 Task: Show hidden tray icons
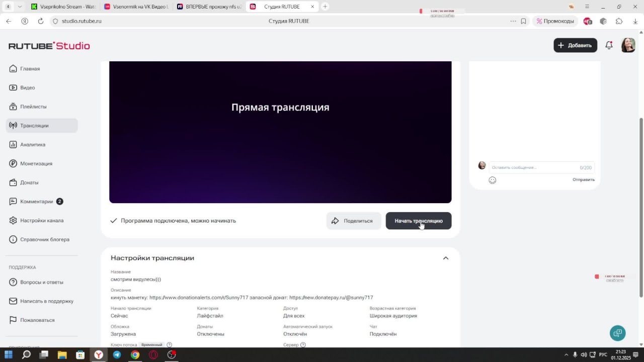pos(566,354)
